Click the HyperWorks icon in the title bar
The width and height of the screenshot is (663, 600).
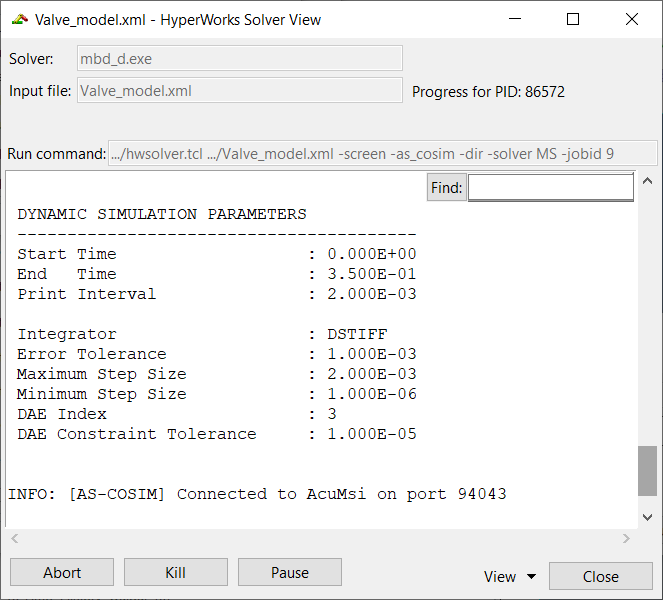(19, 19)
